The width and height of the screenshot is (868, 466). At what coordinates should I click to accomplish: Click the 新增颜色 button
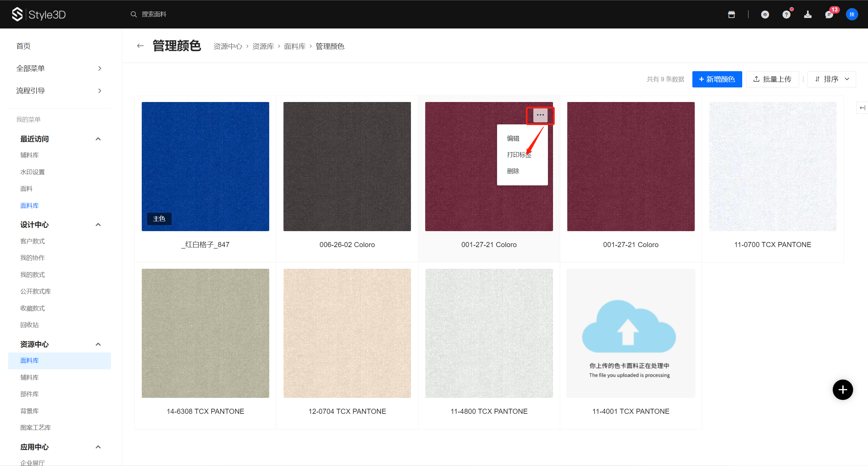[717, 79]
